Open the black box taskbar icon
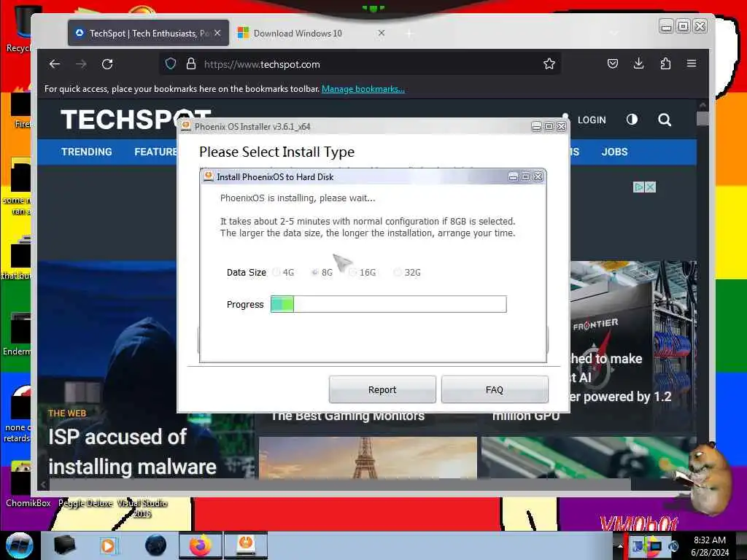Viewport: 747px width, 560px height. (64, 545)
